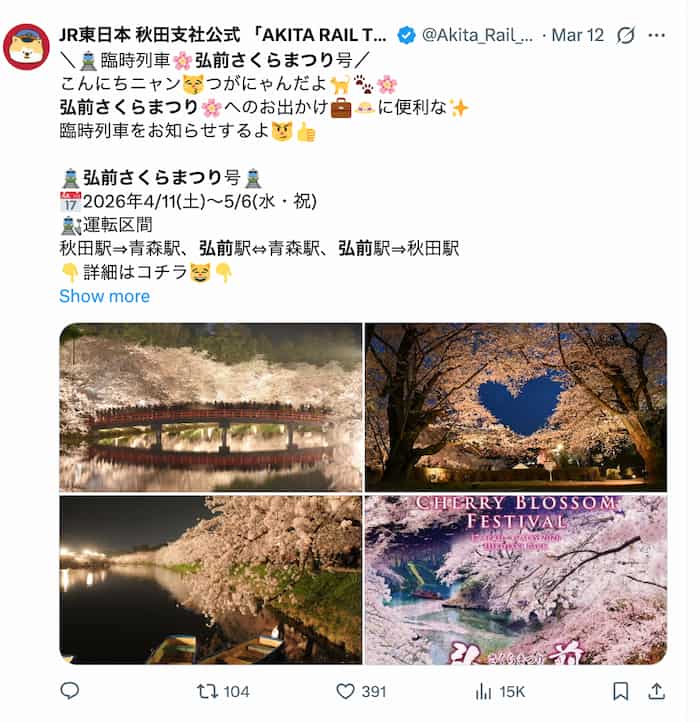Screen dimensions: 700x722
Task: Open the three-dot more options menu
Action: pos(656,35)
